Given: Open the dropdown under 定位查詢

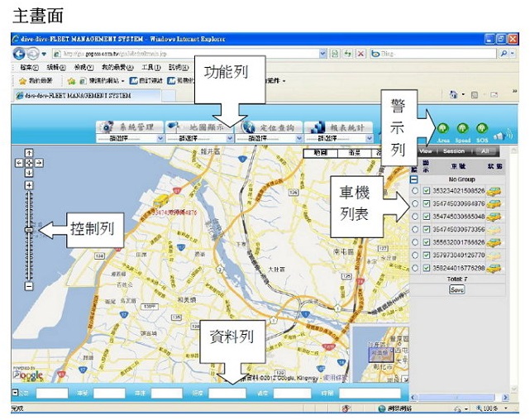Looking at the screenshot, I should click(x=269, y=139).
